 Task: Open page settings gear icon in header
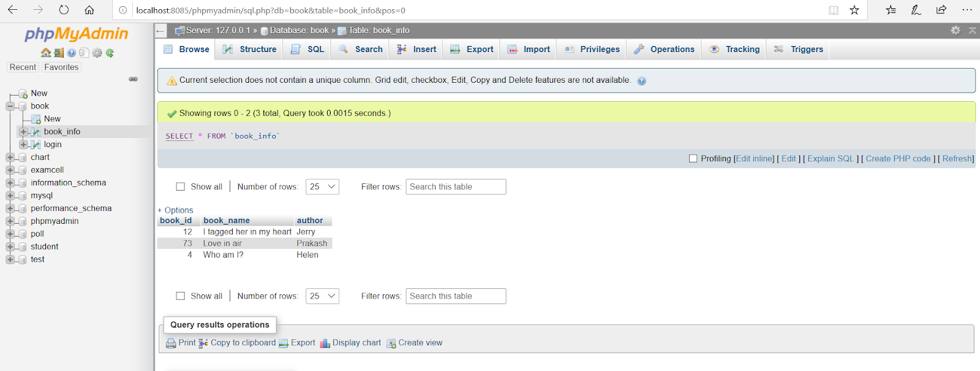pyautogui.click(x=956, y=30)
